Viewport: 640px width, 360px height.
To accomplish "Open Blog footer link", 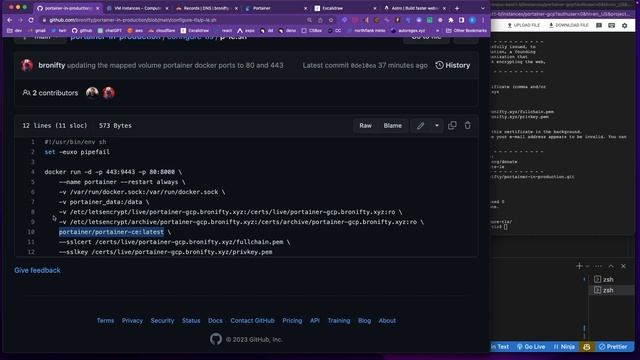I will [364, 320].
